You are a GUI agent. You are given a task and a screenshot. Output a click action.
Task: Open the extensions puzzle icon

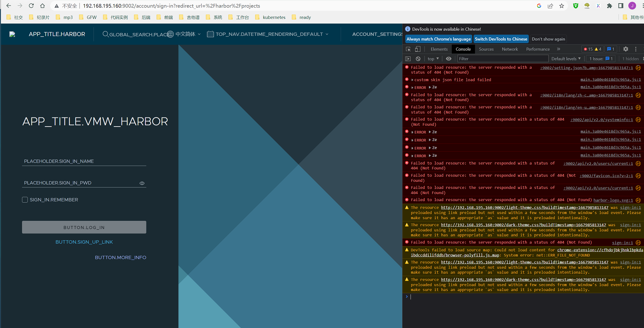[609, 6]
